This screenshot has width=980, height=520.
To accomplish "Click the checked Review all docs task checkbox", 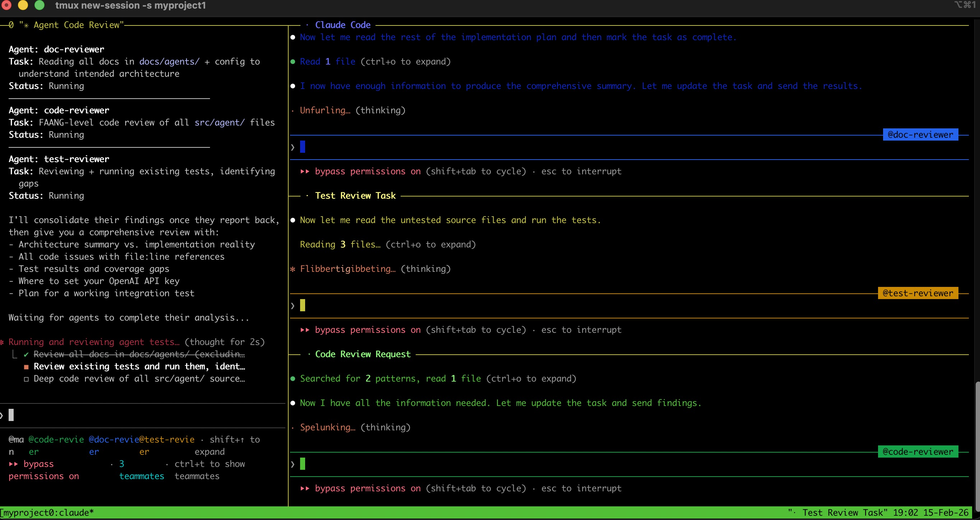I will (x=26, y=354).
